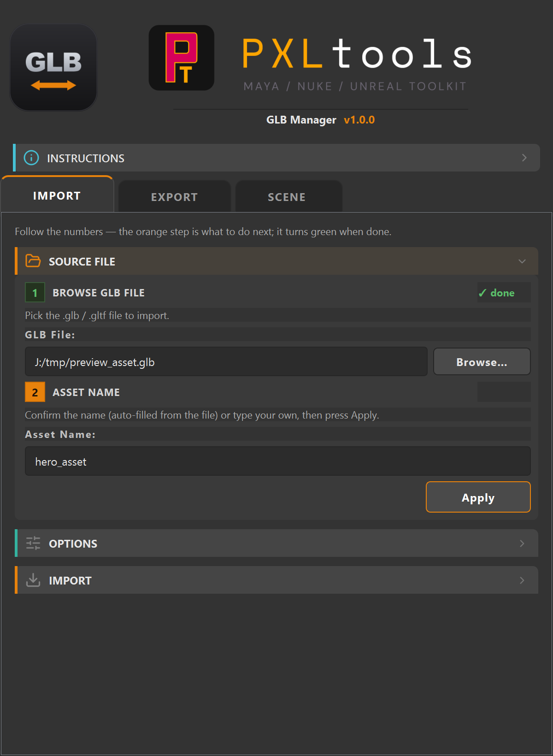Click the orange step 2 number badge
The height and width of the screenshot is (756, 553).
click(x=35, y=392)
